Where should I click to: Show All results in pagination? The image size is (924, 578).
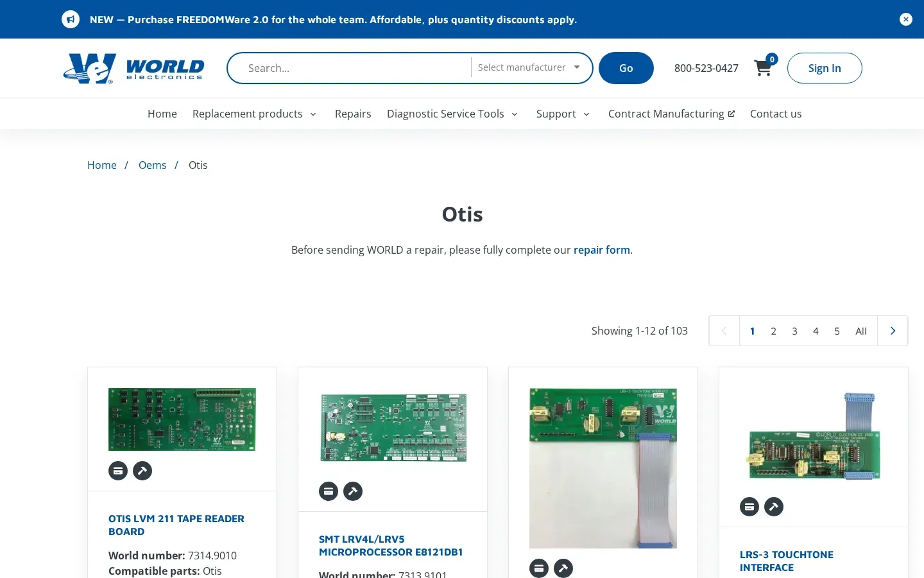pos(861,331)
